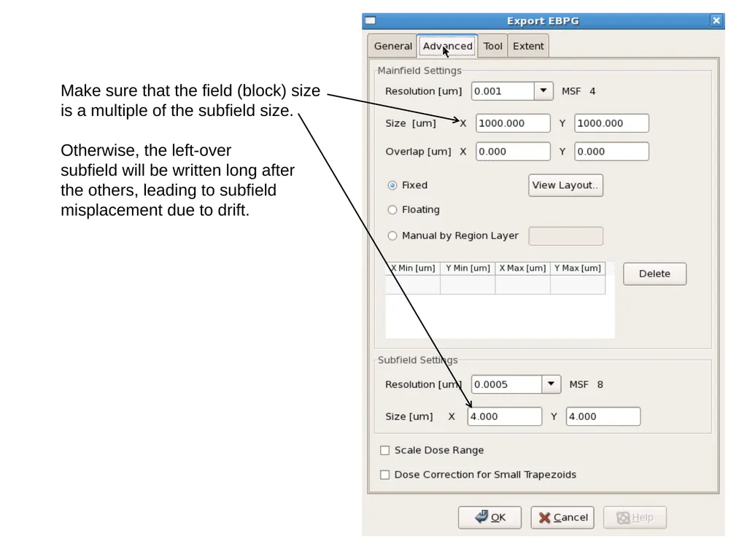Click the Y Max [um] column header

coord(578,268)
